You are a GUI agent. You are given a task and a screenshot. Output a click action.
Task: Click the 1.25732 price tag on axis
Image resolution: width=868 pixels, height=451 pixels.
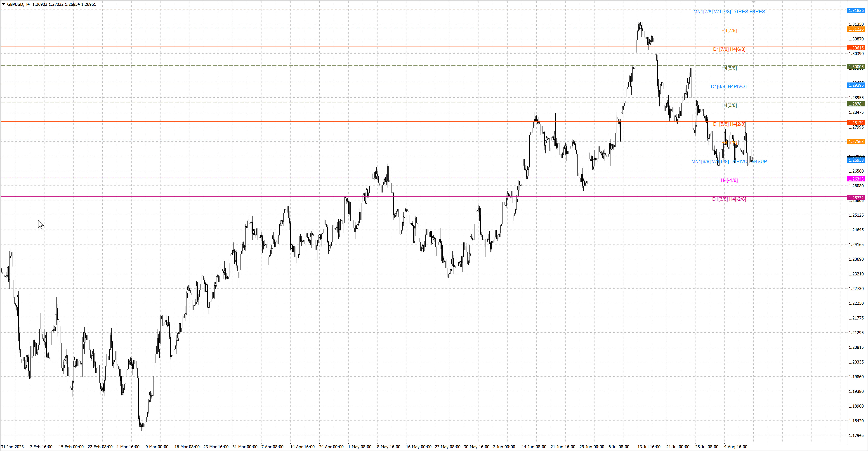click(x=856, y=198)
